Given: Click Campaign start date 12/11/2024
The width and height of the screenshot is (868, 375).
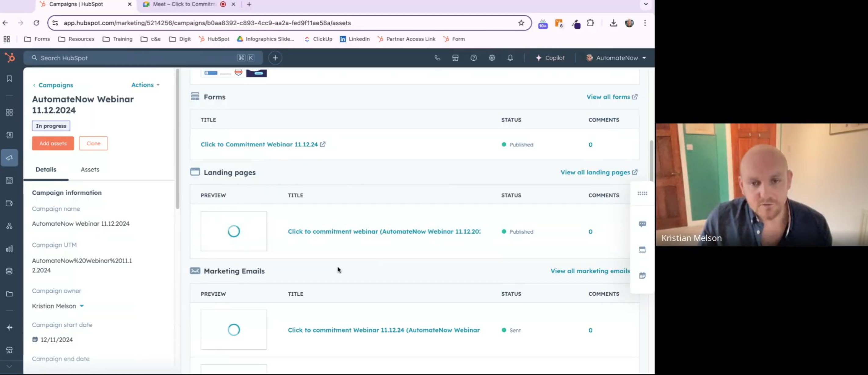Looking at the screenshot, I should click(x=52, y=340).
